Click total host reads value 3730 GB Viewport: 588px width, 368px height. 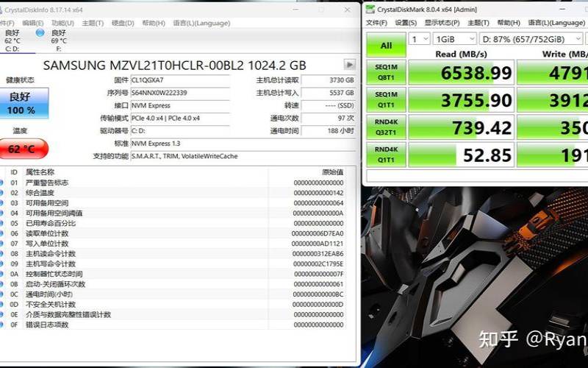point(328,80)
